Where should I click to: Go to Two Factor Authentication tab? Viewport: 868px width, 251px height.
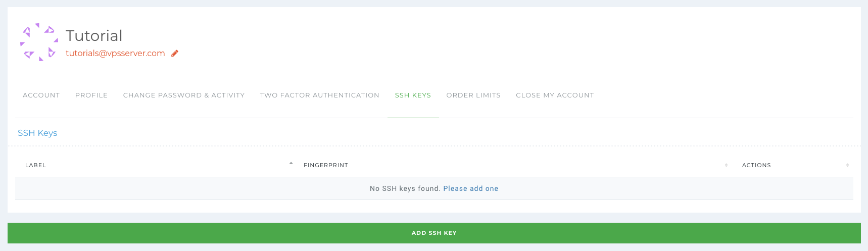click(x=319, y=95)
